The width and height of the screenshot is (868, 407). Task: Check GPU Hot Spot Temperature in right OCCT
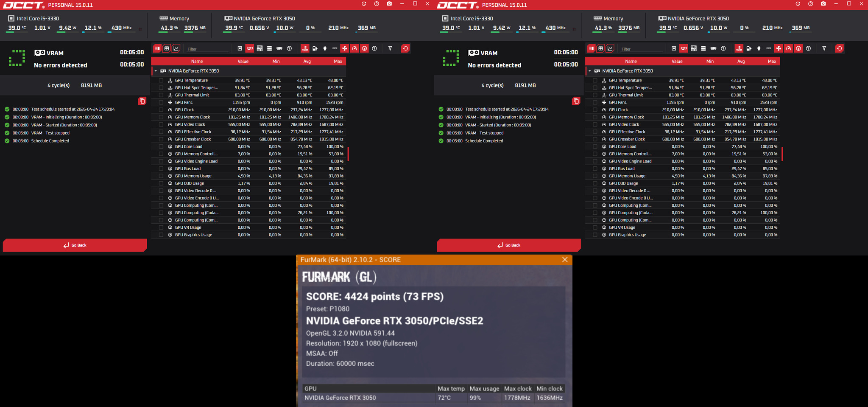tap(595, 88)
